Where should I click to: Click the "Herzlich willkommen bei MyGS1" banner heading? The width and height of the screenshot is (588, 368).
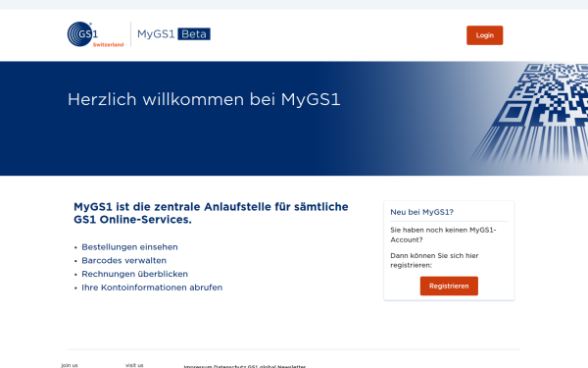204,100
